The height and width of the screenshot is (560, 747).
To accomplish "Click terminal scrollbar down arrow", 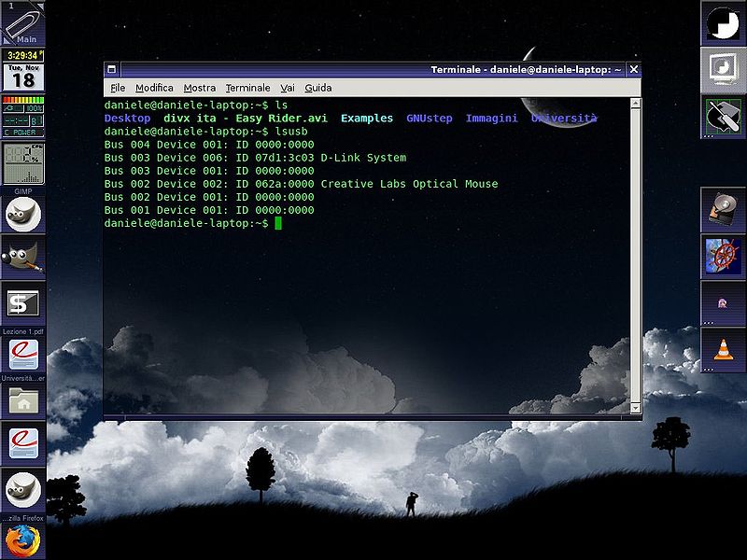I will pos(636,409).
